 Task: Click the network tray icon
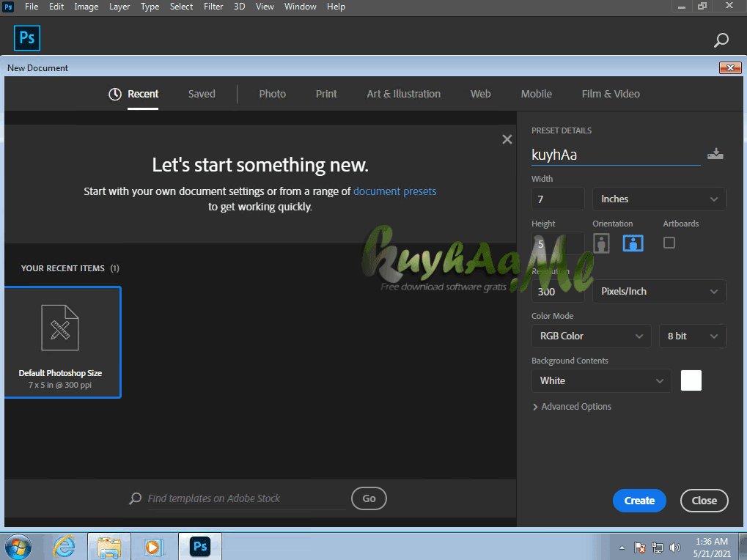coord(658,548)
